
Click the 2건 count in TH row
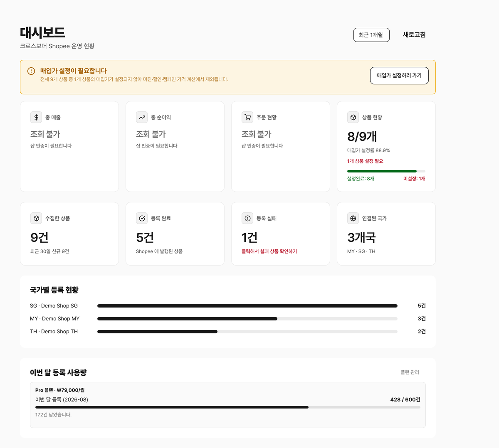click(x=422, y=332)
